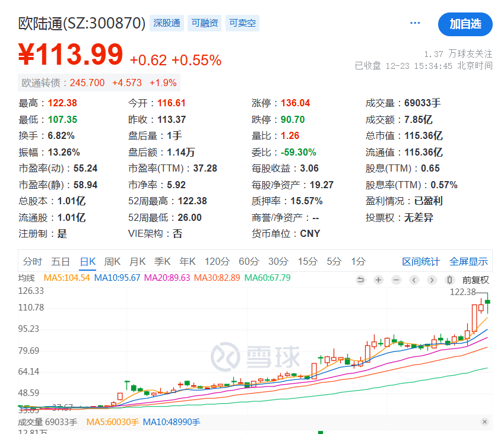Open the "..." more options icon
The image size is (504, 434).
point(414,21)
